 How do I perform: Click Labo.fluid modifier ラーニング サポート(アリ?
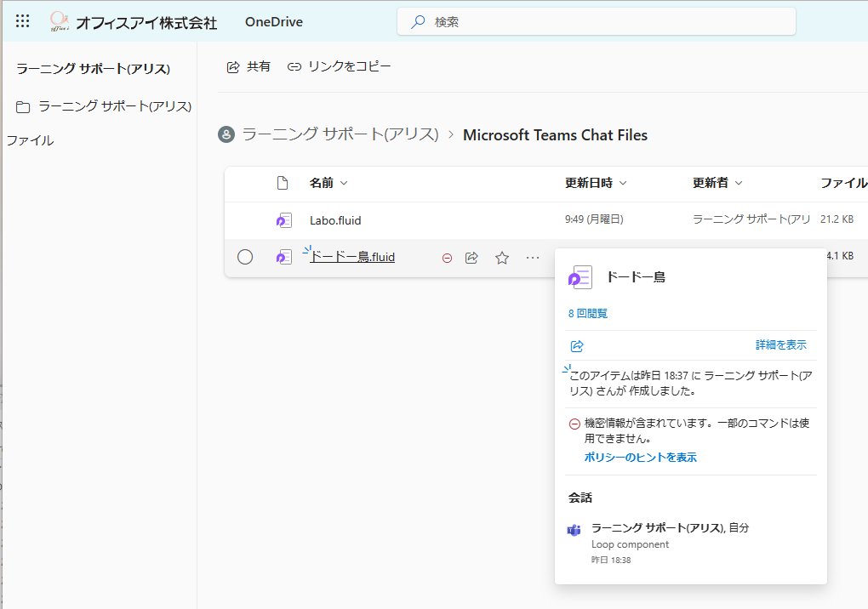tap(751, 219)
